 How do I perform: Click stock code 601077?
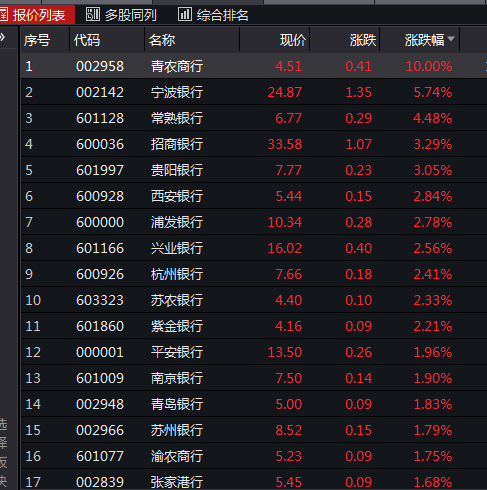coord(100,456)
